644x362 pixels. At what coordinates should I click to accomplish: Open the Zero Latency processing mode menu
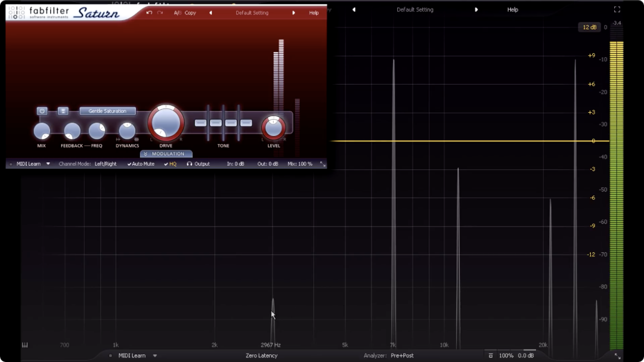coord(262,355)
